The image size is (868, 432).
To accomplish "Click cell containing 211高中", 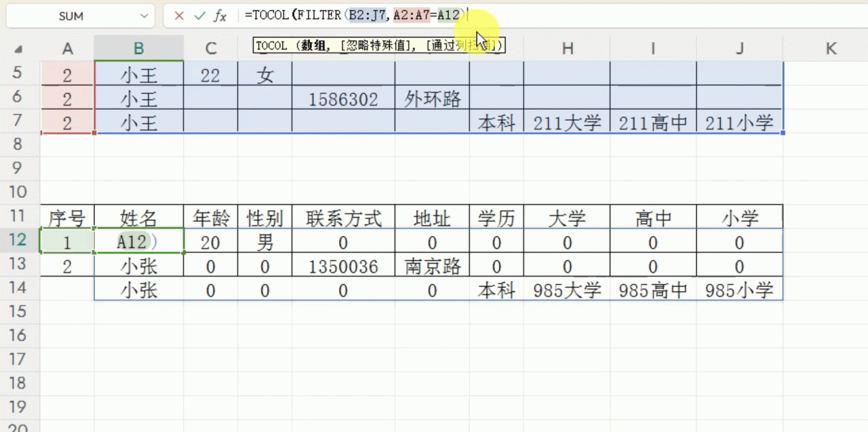I will pyautogui.click(x=652, y=123).
